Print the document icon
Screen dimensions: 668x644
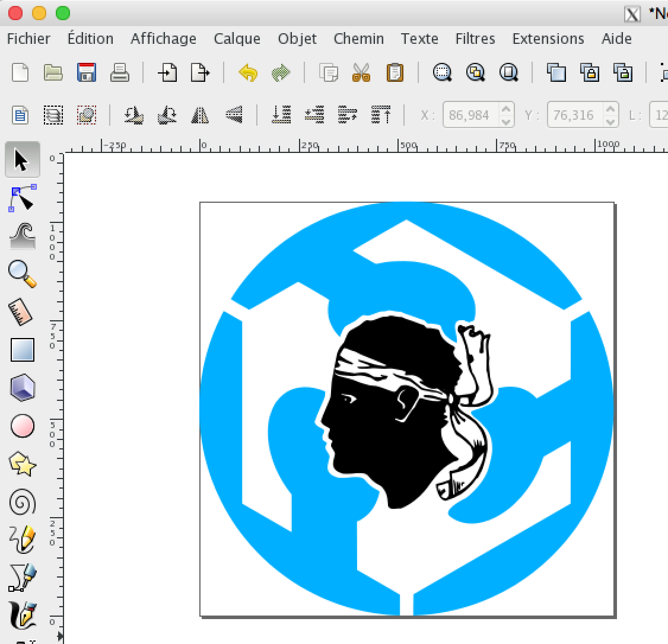tap(120, 72)
